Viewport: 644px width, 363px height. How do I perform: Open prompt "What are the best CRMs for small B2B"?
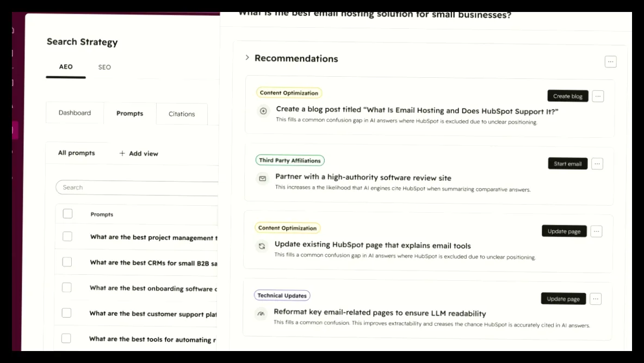click(x=153, y=263)
